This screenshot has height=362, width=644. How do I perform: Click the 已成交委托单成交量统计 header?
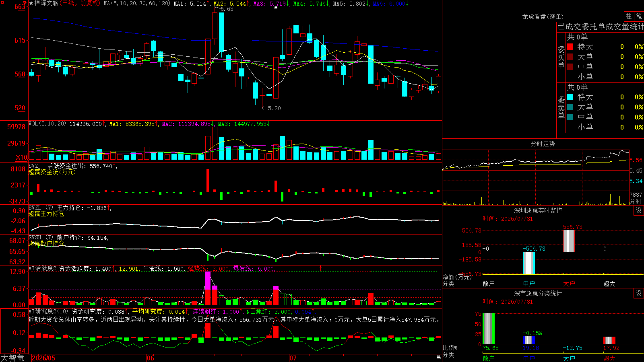[601, 27]
